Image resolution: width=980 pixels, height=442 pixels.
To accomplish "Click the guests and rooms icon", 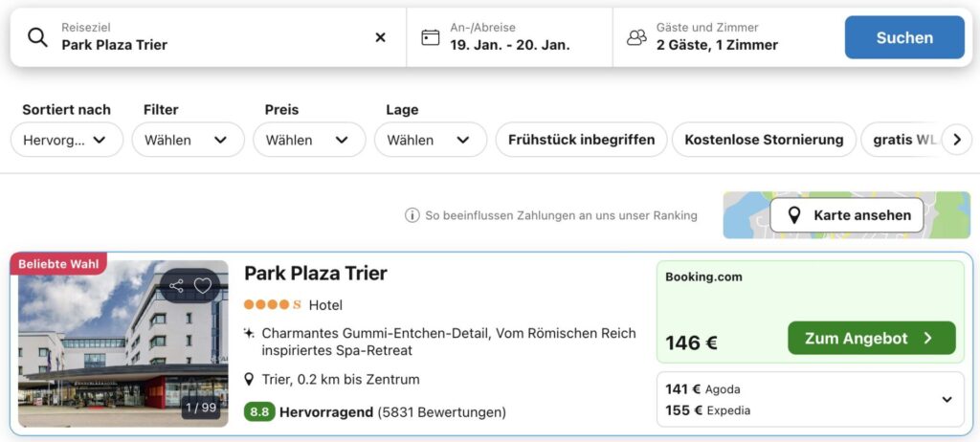I will click(x=636, y=37).
